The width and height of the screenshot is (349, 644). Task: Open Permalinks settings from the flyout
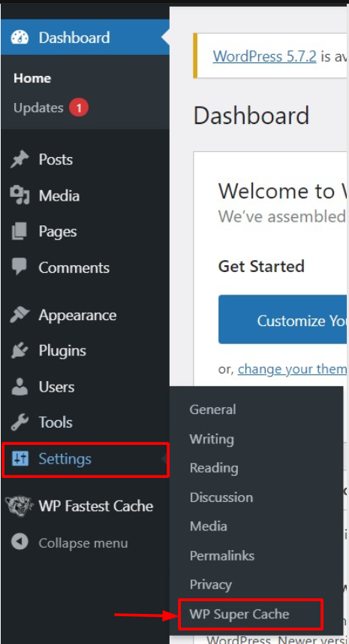222,555
